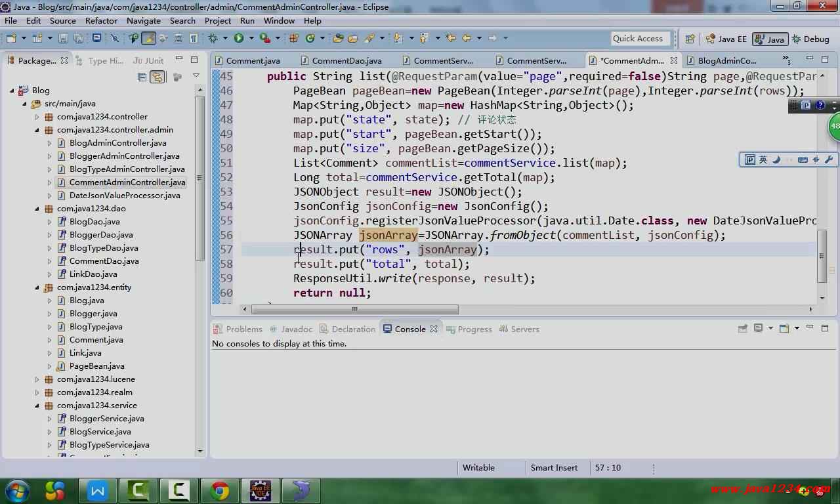
Task: Click Open Console icon in Console view
Action: 784,328
